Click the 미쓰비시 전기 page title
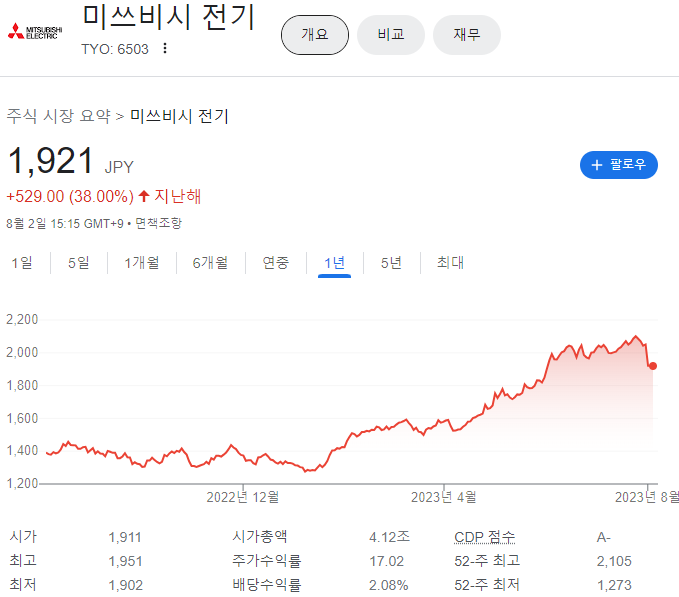 [x=169, y=17]
